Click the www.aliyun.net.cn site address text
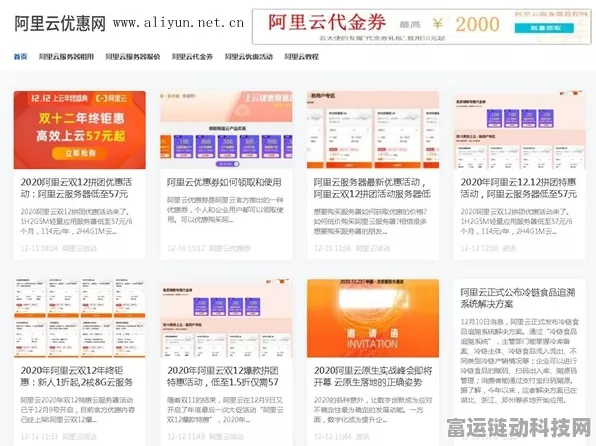Screen dimensions: 596x446 click(178, 23)
